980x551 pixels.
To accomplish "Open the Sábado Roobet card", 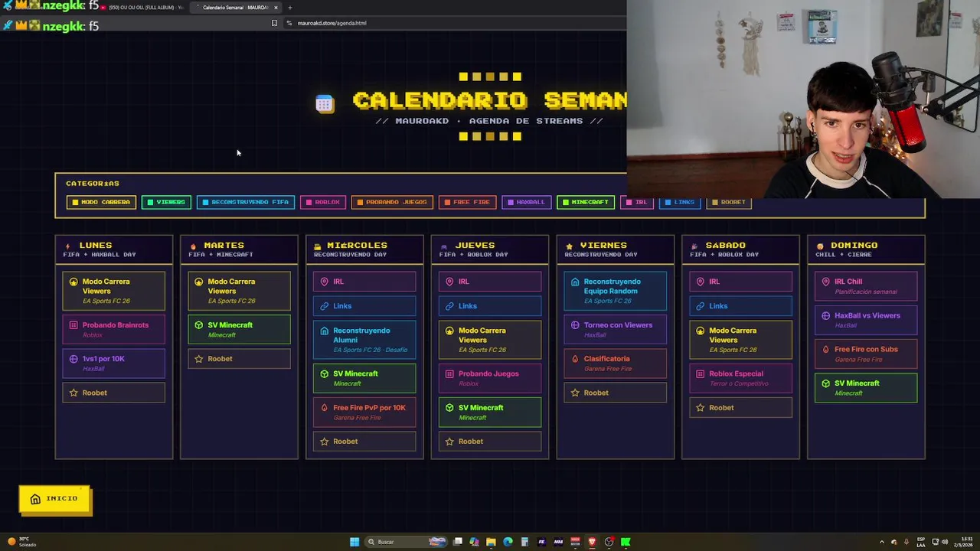I will [x=740, y=408].
